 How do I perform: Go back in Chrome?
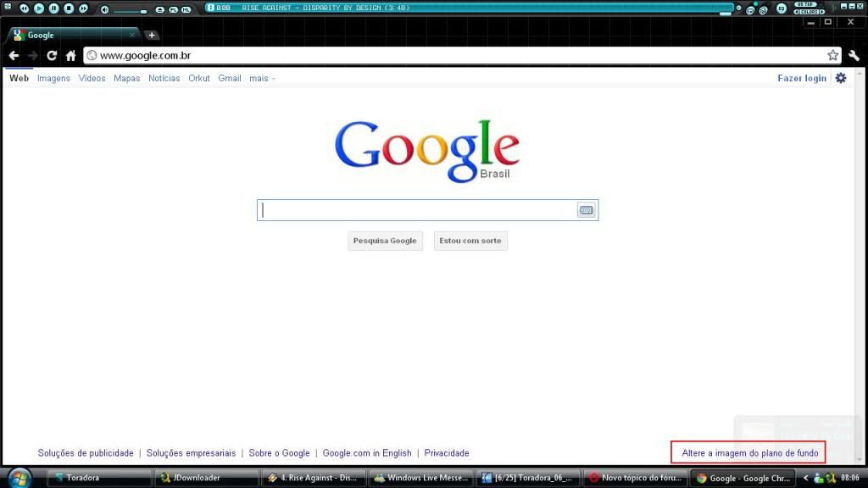pos(14,55)
